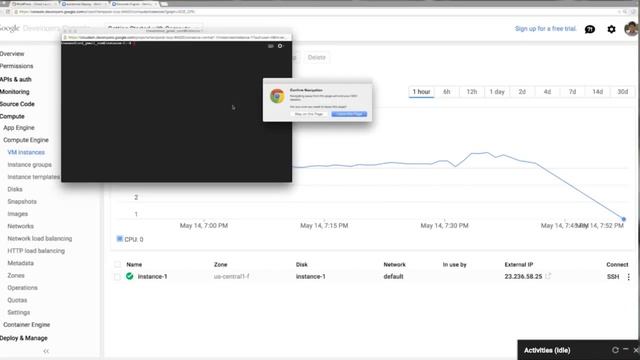
Task: Open Overview in sidebar
Action: [x=12, y=54]
